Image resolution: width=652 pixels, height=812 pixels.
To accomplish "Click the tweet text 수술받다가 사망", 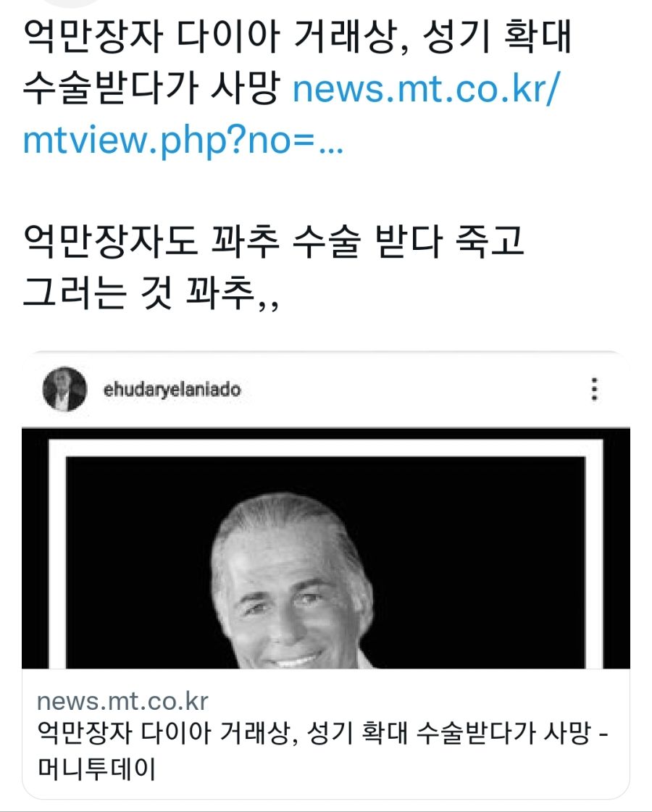I will pyautogui.click(x=151, y=88).
